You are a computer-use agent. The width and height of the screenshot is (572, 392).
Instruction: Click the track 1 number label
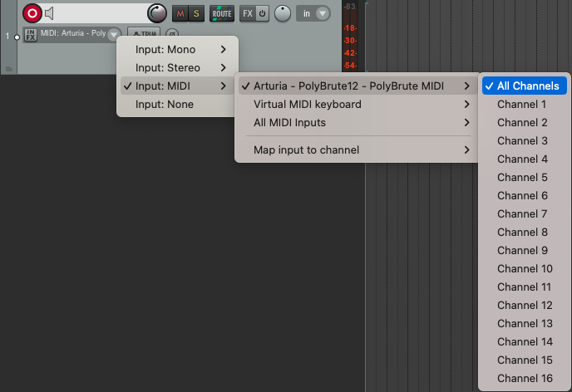[x=7, y=36]
